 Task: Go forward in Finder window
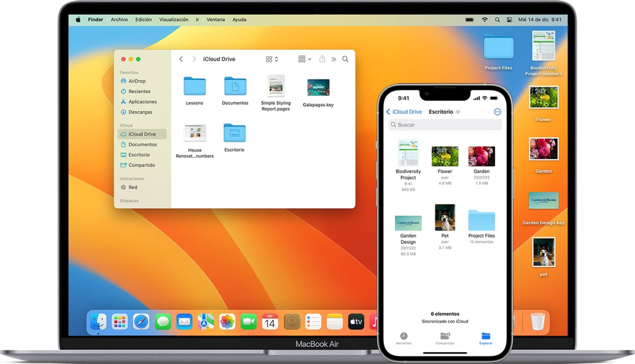[194, 59]
